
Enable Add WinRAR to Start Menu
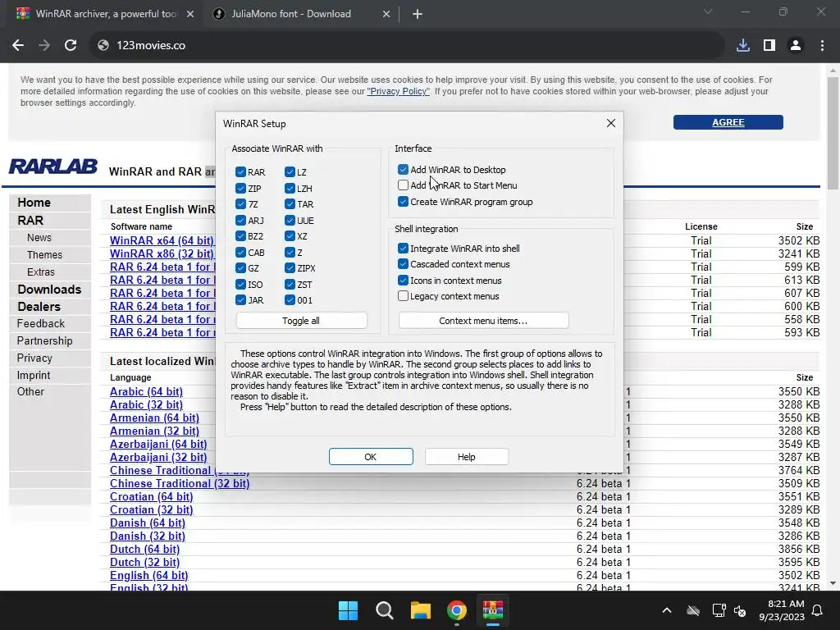point(404,185)
